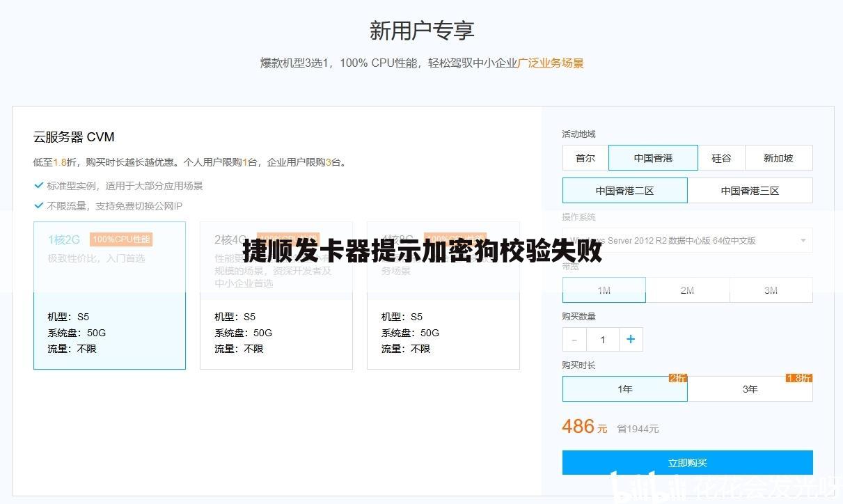Click the 购买时长 label
Screen dimensions: 843x504
[578, 365]
